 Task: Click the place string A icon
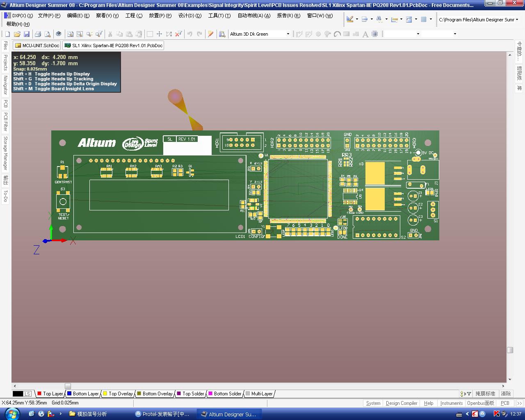(365, 34)
